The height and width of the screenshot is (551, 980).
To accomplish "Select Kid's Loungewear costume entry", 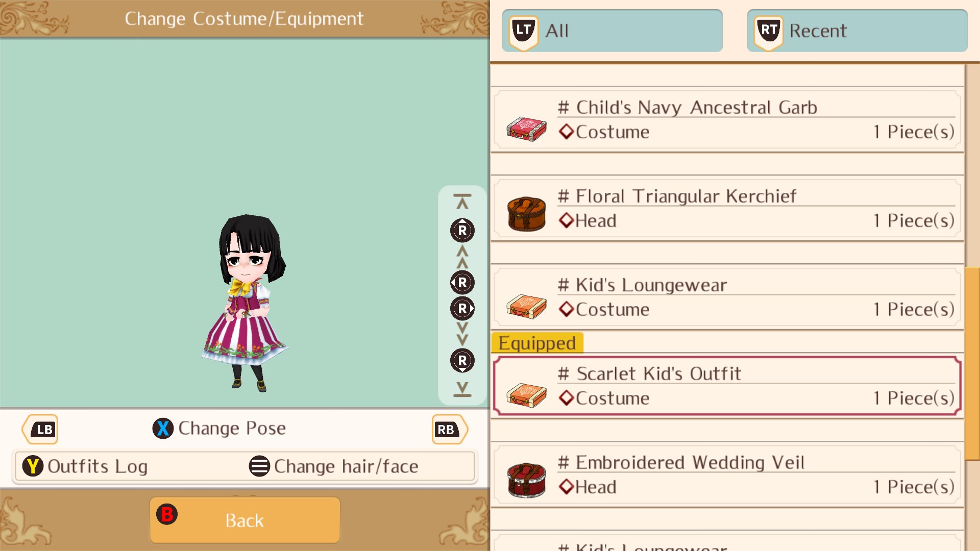I will 727,297.
